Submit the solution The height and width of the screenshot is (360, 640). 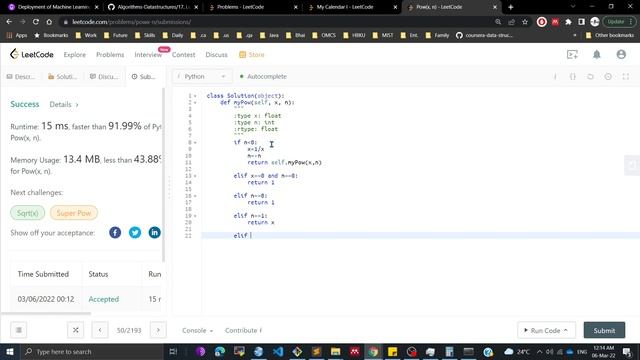pyautogui.click(x=604, y=330)
